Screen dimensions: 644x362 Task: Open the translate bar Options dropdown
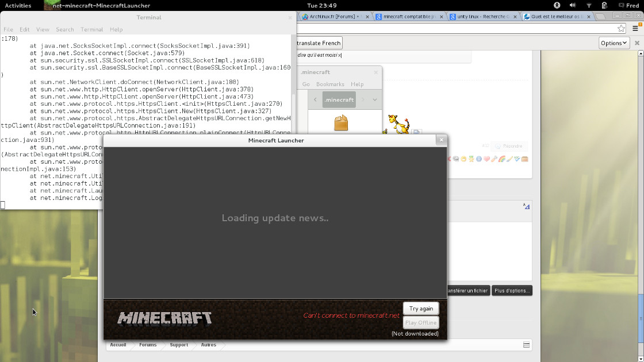[x=614, y=43]
